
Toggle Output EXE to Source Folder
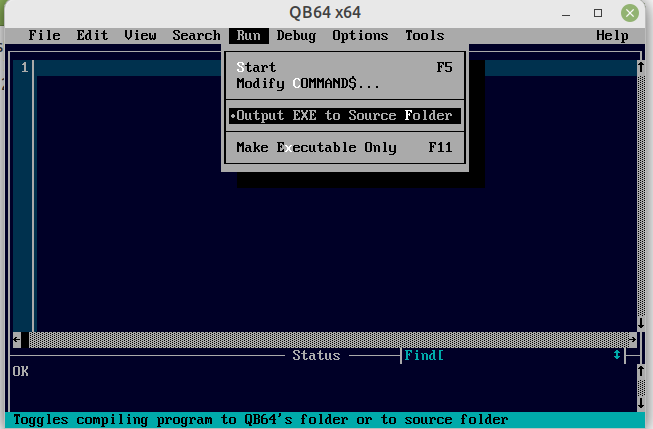[345, 116]
